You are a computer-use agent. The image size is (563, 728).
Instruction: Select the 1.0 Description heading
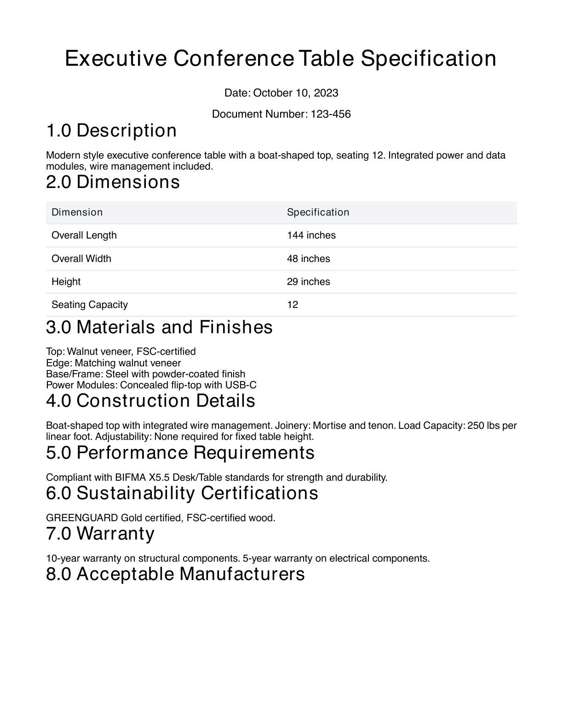[x=111, y=131]
